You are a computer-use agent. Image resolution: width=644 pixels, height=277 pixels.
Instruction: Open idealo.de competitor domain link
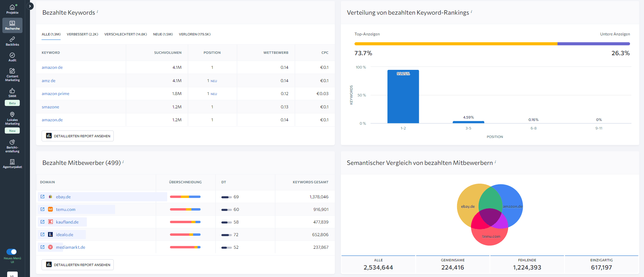pos(65,235)
